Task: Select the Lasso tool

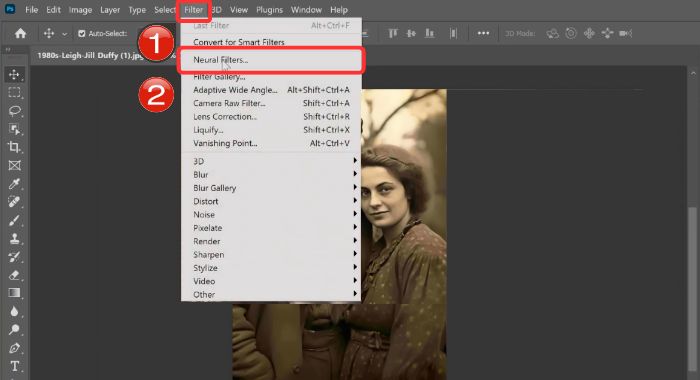Action: point(14,111)
